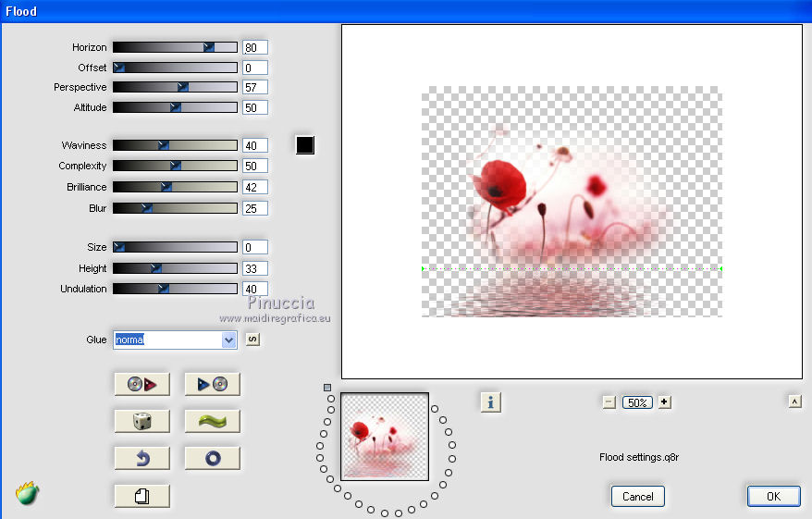Confirm with the OK button
The image size is (812, 519).
coord(774,497)
